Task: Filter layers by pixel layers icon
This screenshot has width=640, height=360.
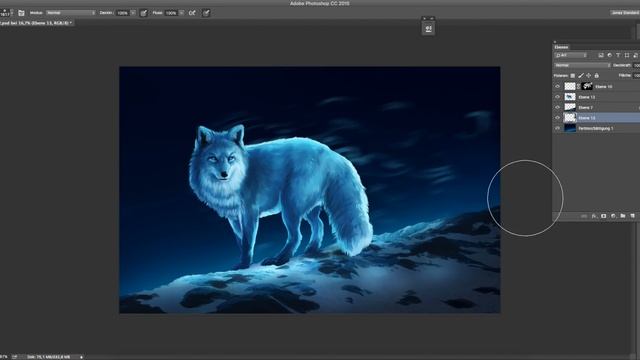Action: click(x=601, y=55)
